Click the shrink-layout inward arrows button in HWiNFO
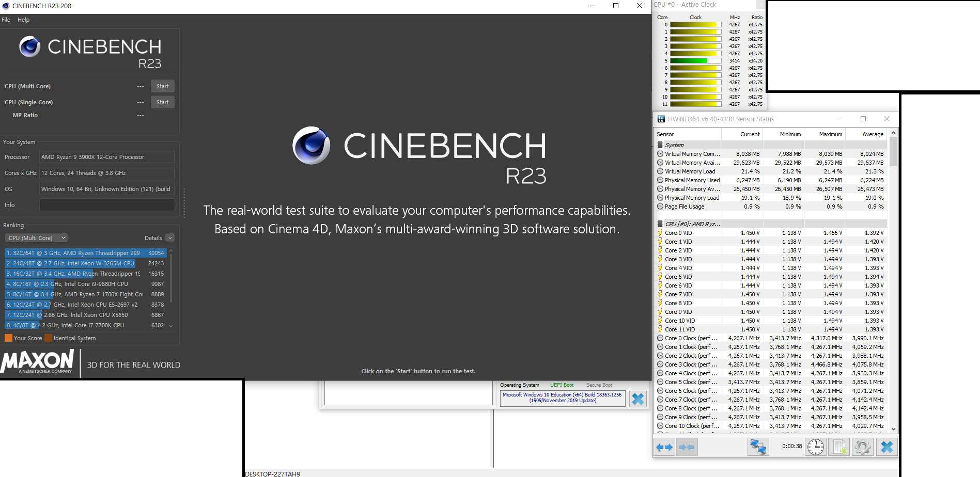The image size is (980, 477). 687,447
